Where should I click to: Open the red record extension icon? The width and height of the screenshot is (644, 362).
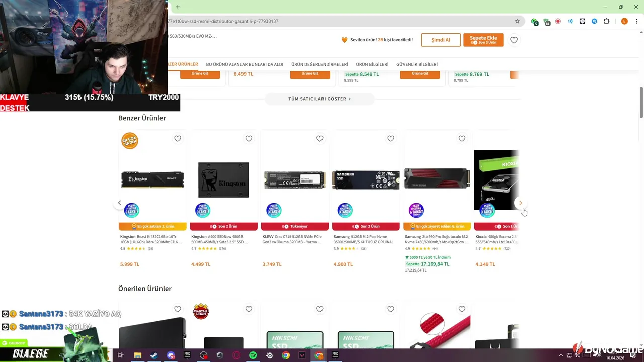(558, 21)
